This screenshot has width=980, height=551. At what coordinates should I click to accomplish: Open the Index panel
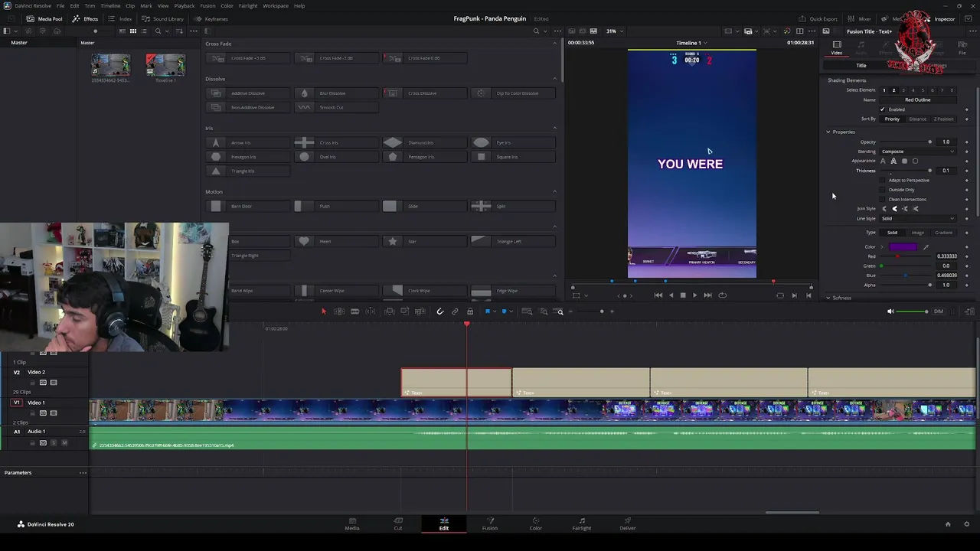121,18
